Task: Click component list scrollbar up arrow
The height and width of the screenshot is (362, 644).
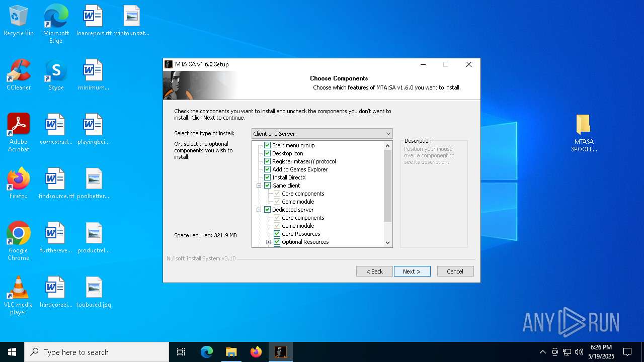Action: [x=387, y=146]
